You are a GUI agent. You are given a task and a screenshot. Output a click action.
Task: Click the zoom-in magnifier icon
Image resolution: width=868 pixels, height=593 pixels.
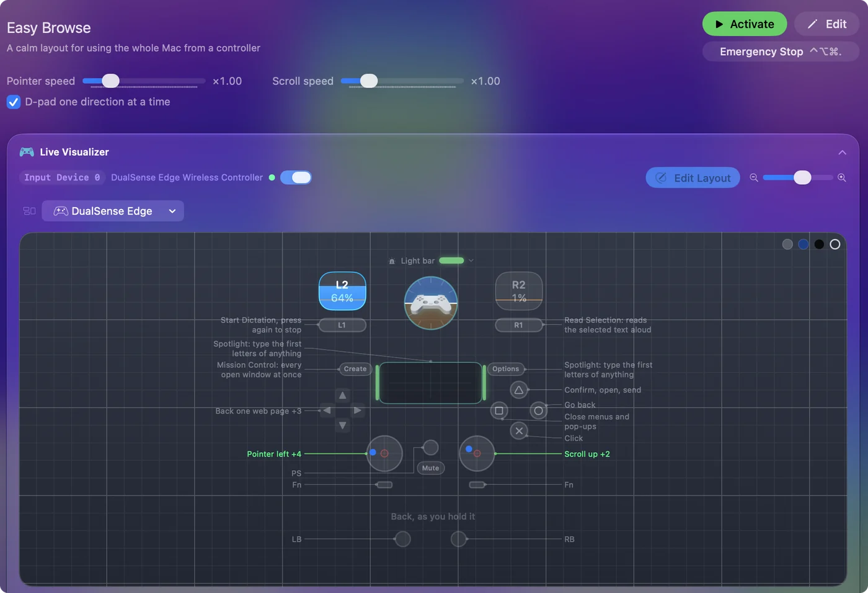[x=842, y=177]
